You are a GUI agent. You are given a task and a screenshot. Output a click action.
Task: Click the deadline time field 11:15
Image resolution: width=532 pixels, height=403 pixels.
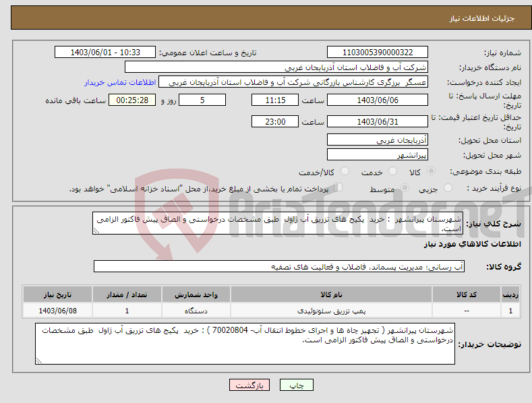275,100
